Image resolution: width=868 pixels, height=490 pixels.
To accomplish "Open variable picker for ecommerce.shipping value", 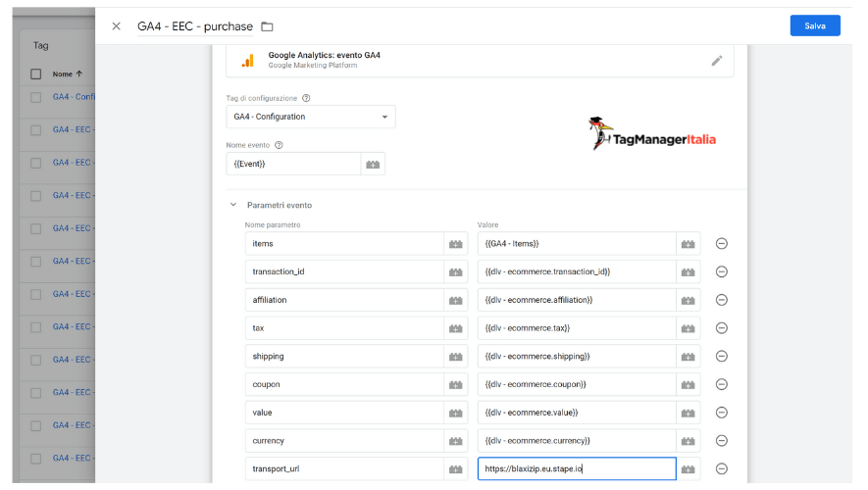I will tap(689, 357).
